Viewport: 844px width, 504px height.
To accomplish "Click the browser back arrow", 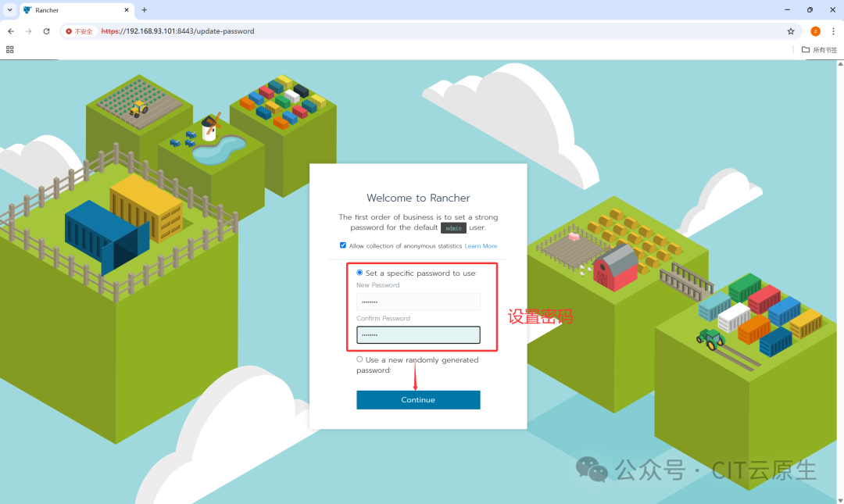I will point(11,31).
